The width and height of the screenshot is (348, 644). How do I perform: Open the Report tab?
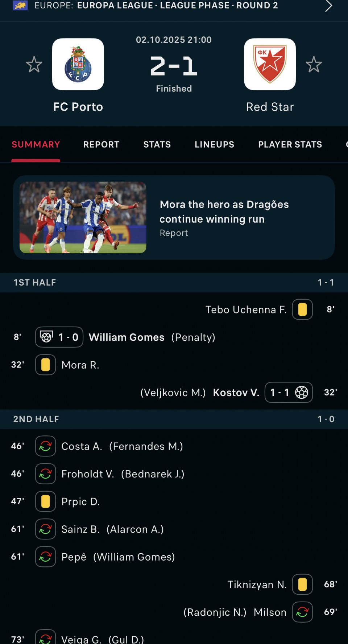pos(101,144)
